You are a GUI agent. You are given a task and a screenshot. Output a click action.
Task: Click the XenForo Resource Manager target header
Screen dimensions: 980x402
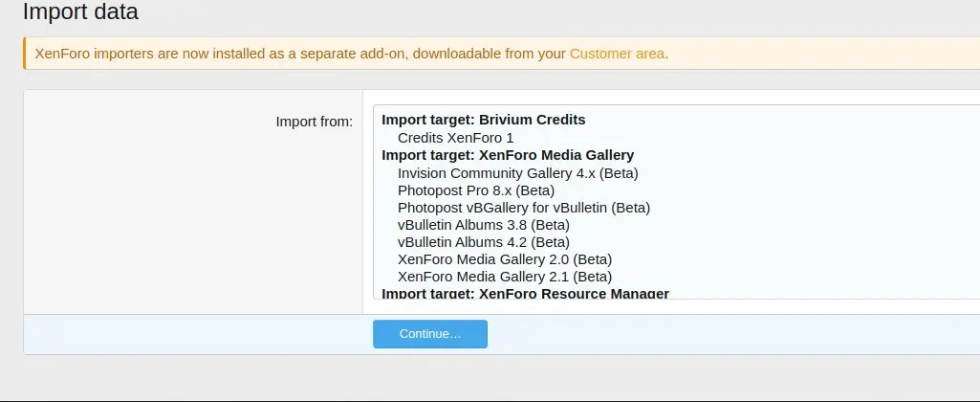pyautogui.click(x=525, y=293)
